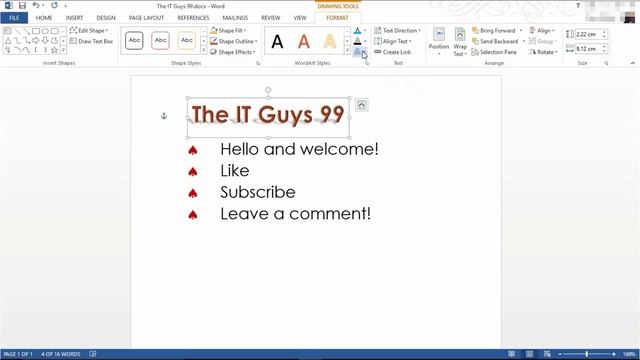This screenshot has height=360, width=640.
Task: Click Draw Text Box
Action: click(91, 41)
